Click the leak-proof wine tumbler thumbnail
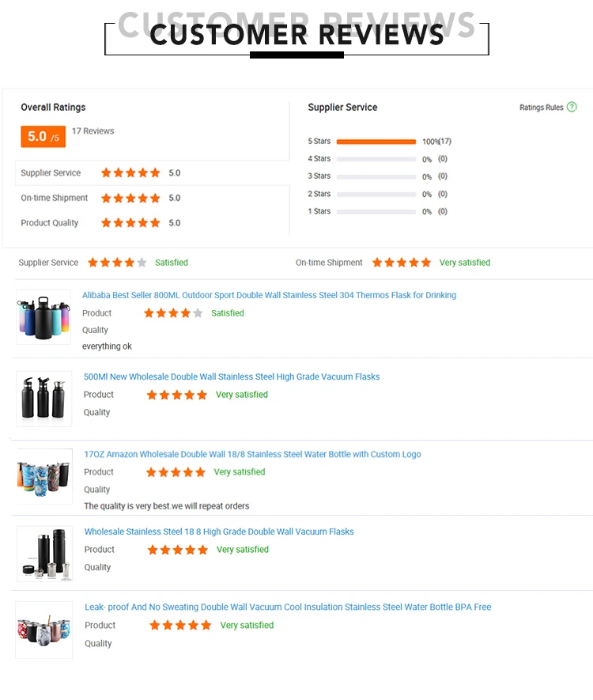The width and height of the screenshot is (593, 700). point(44,630)
